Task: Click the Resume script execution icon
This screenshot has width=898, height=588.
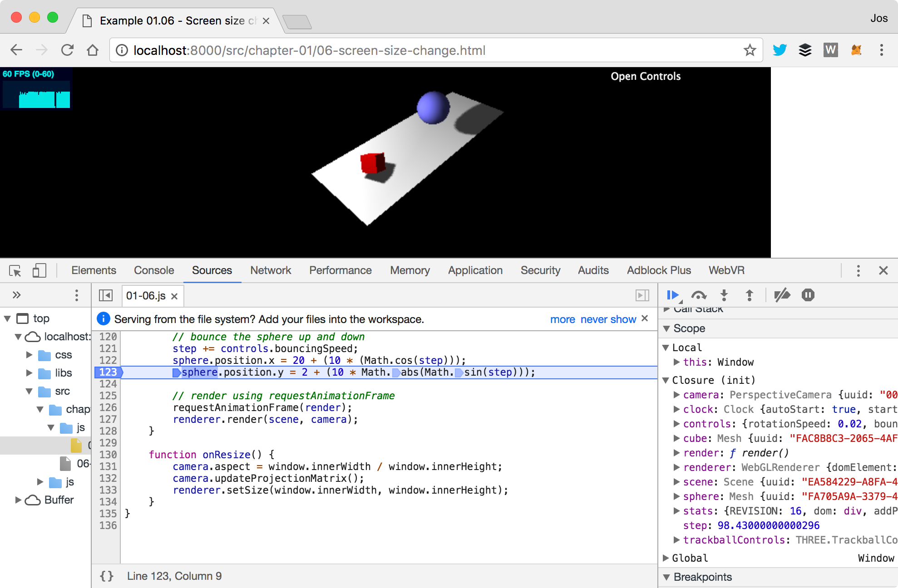Action: pyautogui.click(x=672, y=295)
